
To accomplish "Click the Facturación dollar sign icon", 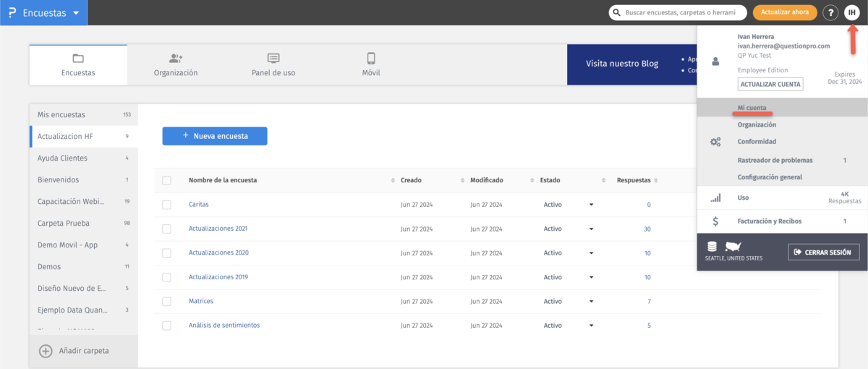I will tap(715, 221).
